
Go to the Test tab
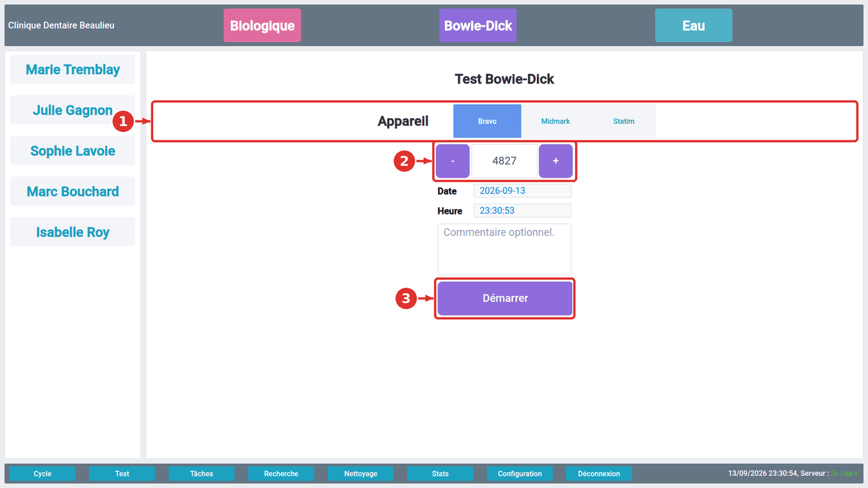[122, 474]
